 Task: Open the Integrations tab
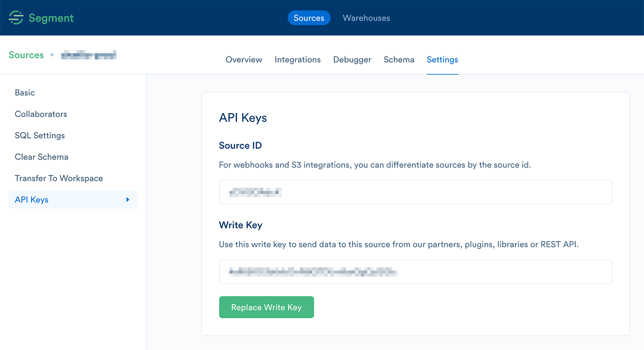[298, 60]
